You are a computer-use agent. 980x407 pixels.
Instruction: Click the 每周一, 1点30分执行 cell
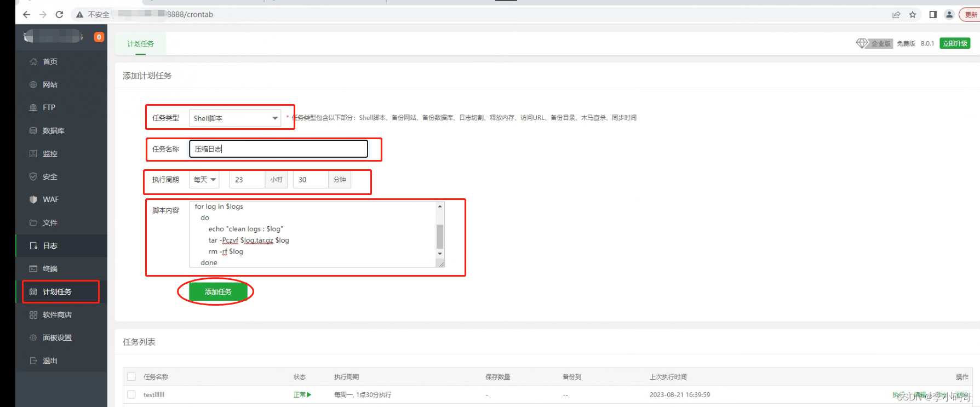coord(363,394)
